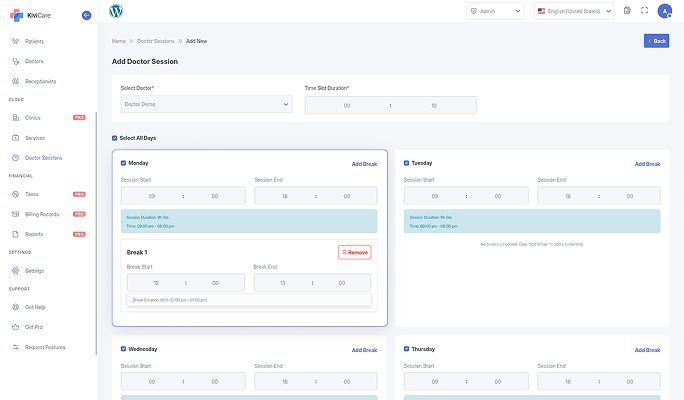
Task: Click the Get Help lifebuoy icon
Action: [16, 307]
